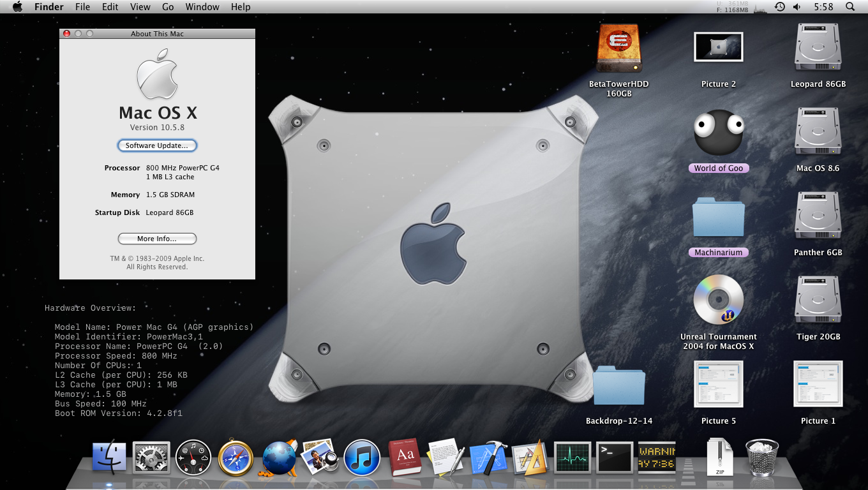
Task: Open iTunes from the Dock
Action: point(362,457)
